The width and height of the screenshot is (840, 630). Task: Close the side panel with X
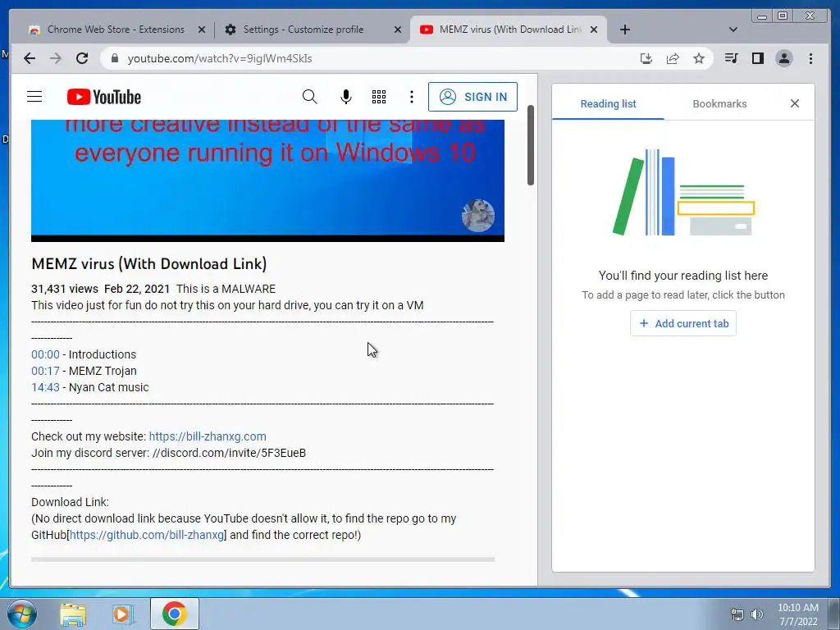(x=795, y=103)
